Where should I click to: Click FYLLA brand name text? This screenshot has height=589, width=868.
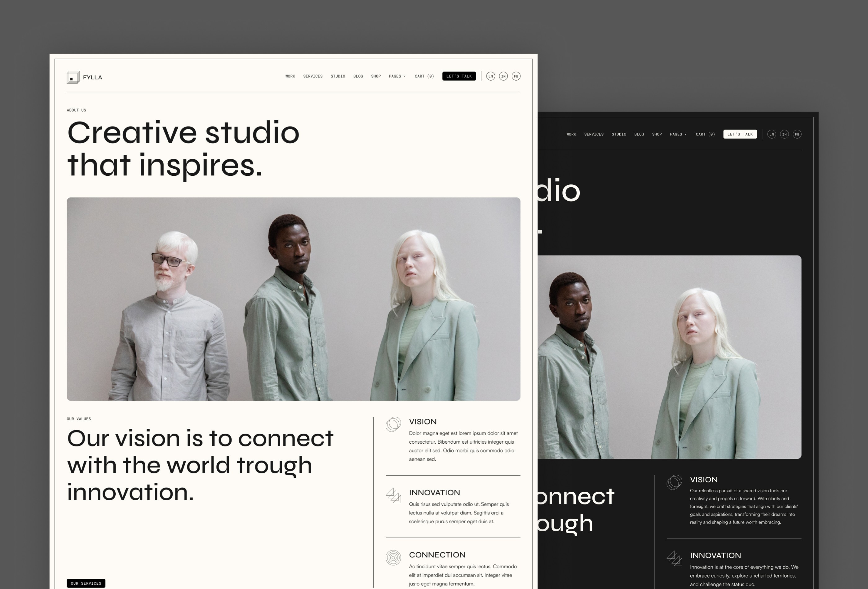93,77
